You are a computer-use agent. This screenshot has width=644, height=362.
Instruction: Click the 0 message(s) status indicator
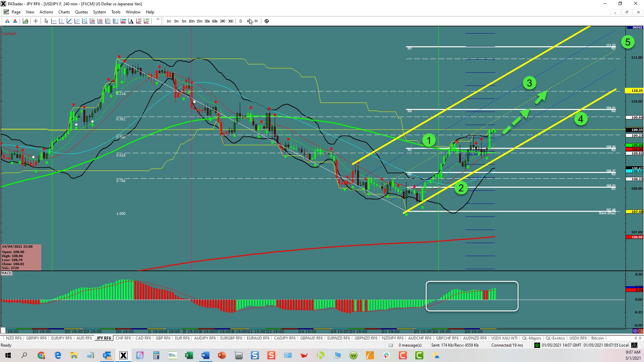coord(410,345)
